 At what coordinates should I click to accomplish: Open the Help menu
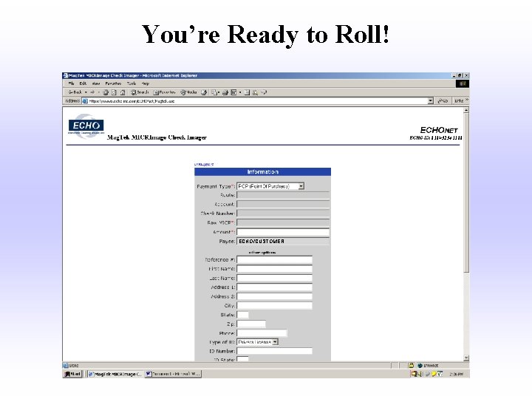[146, 83]
